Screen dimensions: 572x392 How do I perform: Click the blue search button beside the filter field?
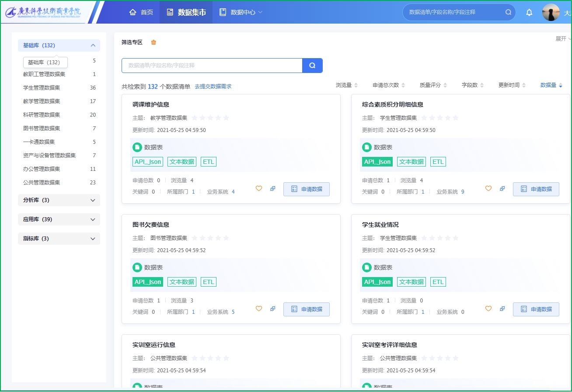312,66
